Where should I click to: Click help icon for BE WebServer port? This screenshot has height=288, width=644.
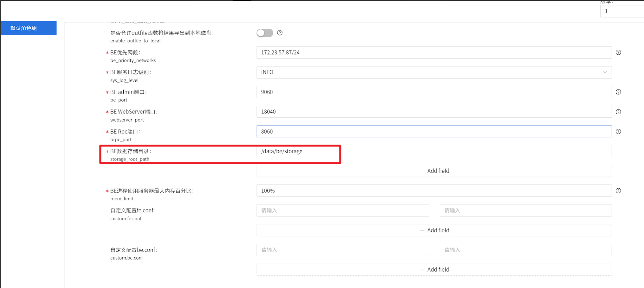click(x=618, y=112)
